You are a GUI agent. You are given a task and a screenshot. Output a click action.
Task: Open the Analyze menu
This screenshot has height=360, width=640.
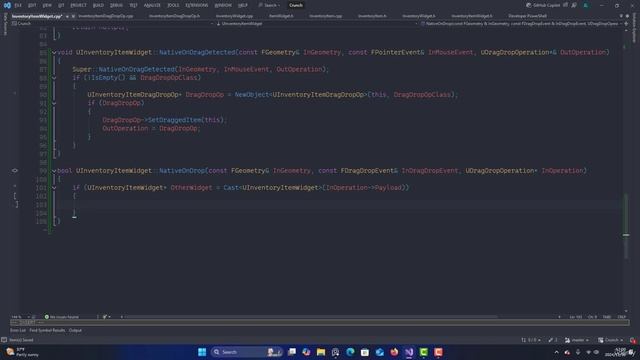152,5
